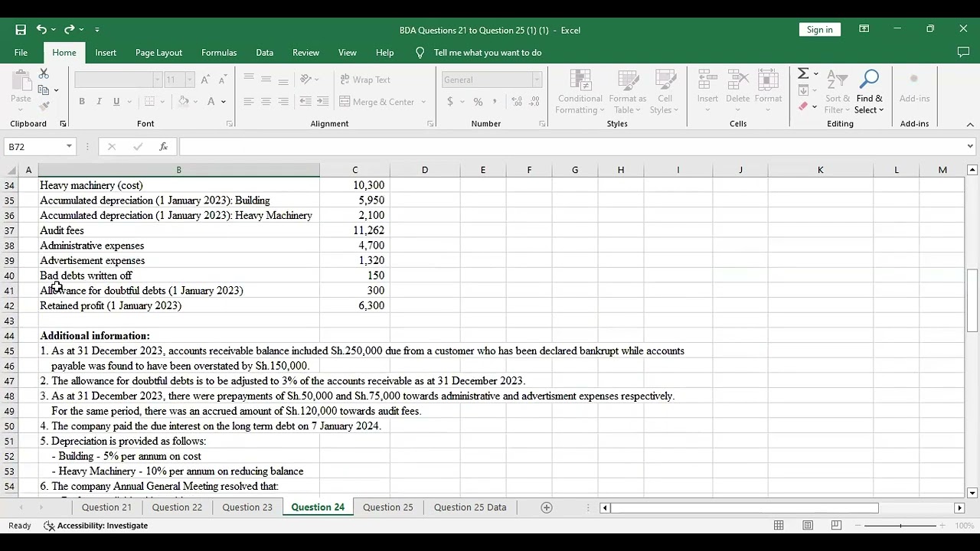
Task: Open Conditional Formatting menu
Action: pyautogui.click(x=580, y=92)
